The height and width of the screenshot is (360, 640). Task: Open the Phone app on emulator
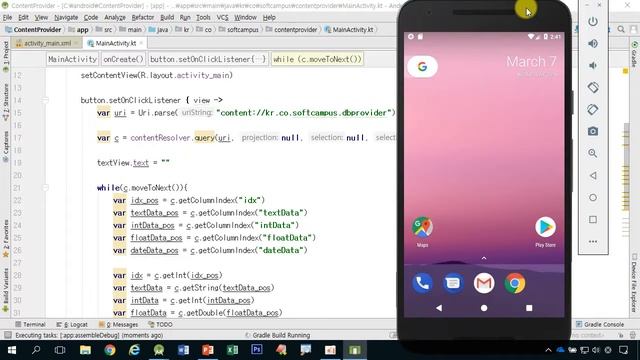(422, 283)
